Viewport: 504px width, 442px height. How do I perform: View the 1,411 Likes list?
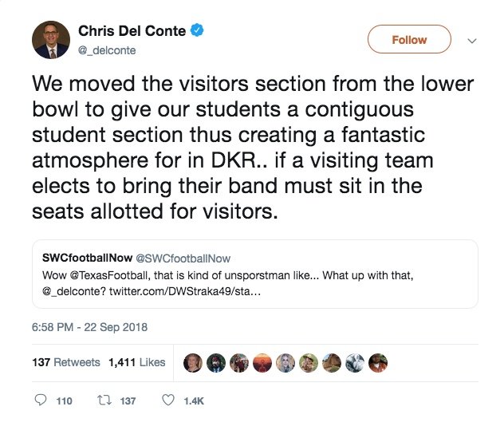(136, 362)
